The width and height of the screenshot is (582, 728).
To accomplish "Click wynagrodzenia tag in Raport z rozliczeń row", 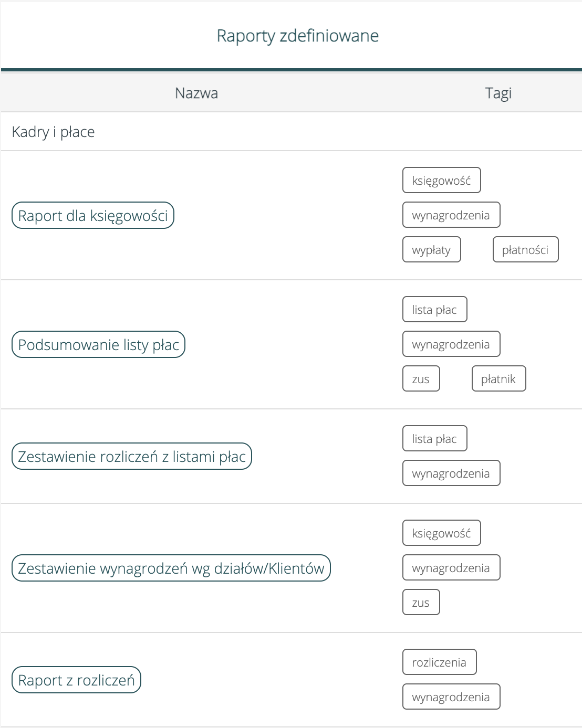I will point(451,697).
